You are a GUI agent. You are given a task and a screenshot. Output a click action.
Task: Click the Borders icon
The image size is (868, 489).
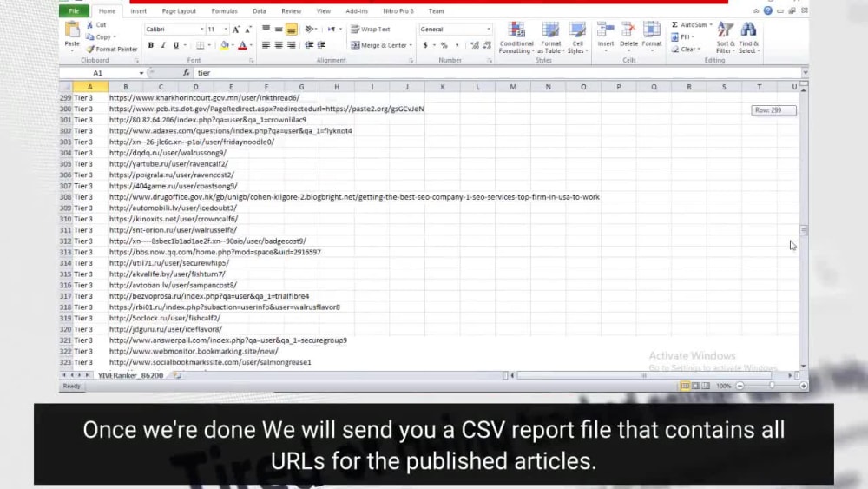(x=201, y=45)
